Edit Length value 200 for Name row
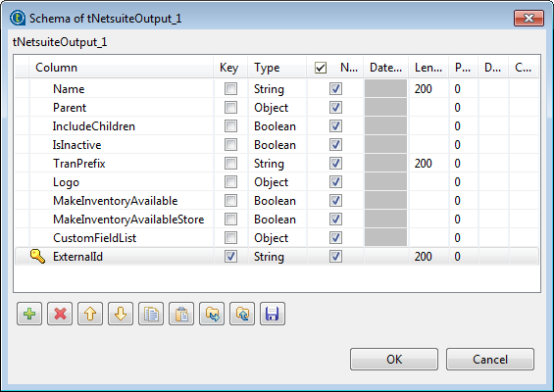Screen dimensions: 554x392 pyautogui.click(x=428, y=89)
